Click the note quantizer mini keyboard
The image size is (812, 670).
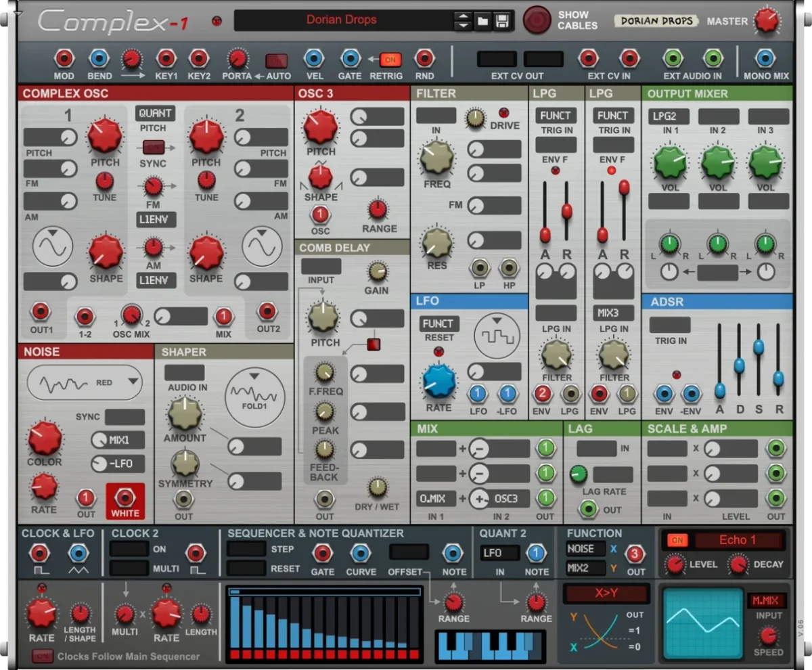click(491, 646)
